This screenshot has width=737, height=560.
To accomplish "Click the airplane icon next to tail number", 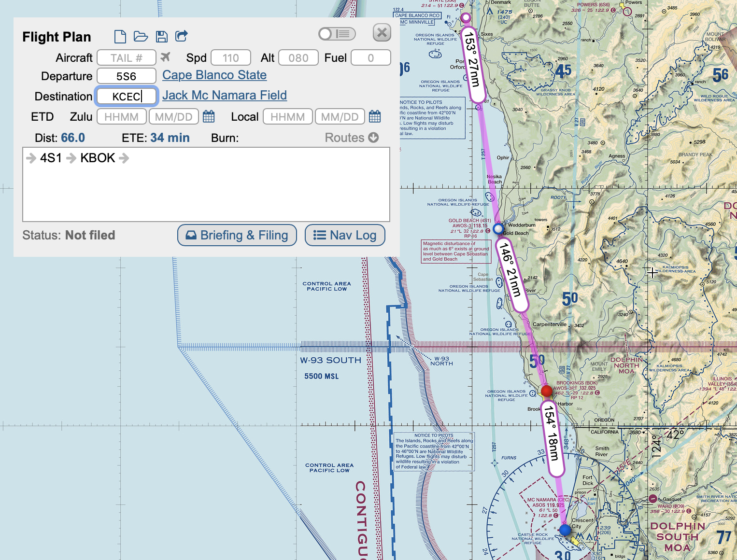I will [x=166, y=57].
